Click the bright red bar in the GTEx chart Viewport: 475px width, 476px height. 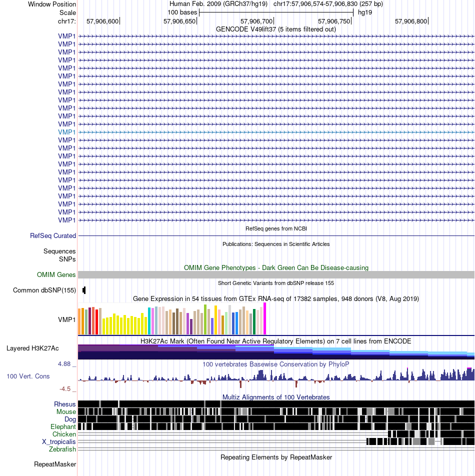[x=97, y=322]
